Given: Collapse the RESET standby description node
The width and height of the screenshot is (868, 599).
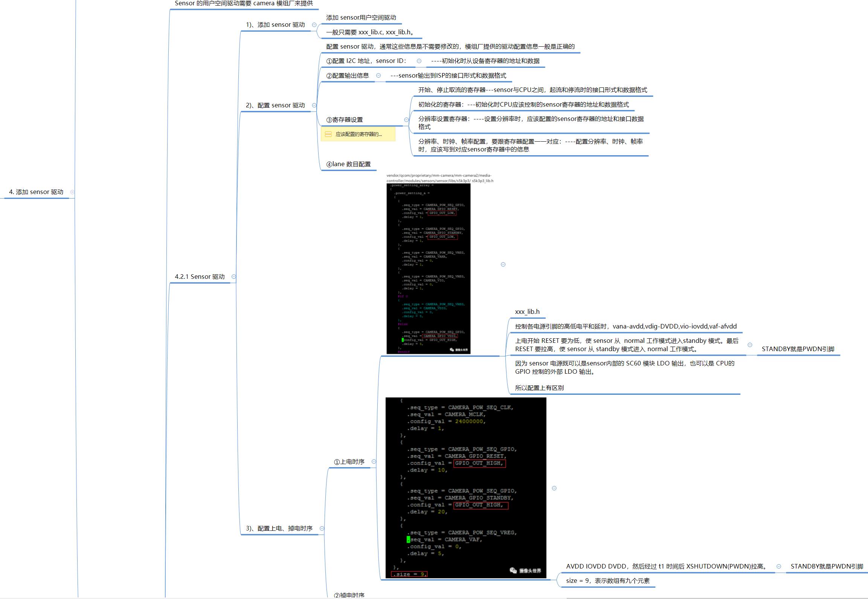Looking at the screenshot, I should pyautogui.click(x=750, y=345).
